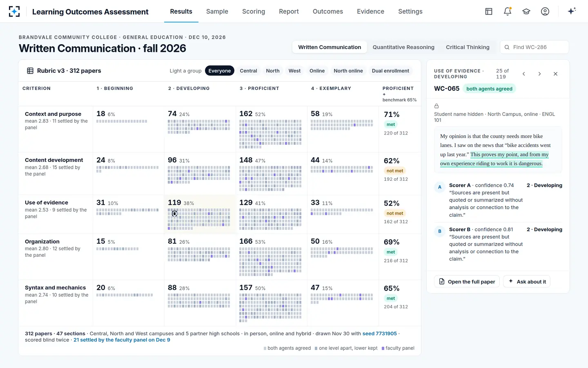
Task: Launch the sparkle assistant icon
Action: pos(572,11)
